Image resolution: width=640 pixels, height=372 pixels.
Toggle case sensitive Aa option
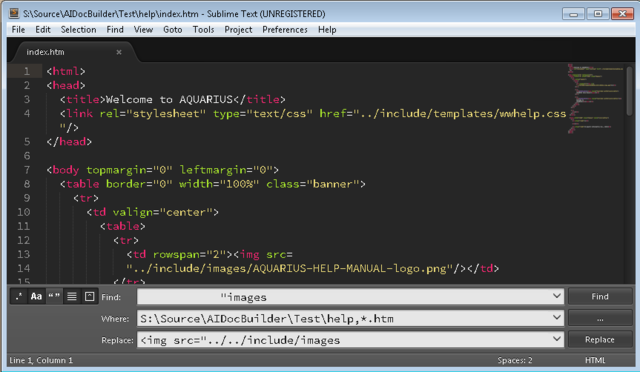(36, 297)
